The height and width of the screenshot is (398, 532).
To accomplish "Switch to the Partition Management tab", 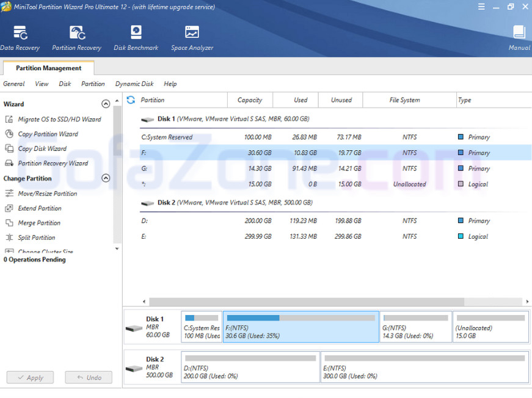I will click(x=49, y=68).
